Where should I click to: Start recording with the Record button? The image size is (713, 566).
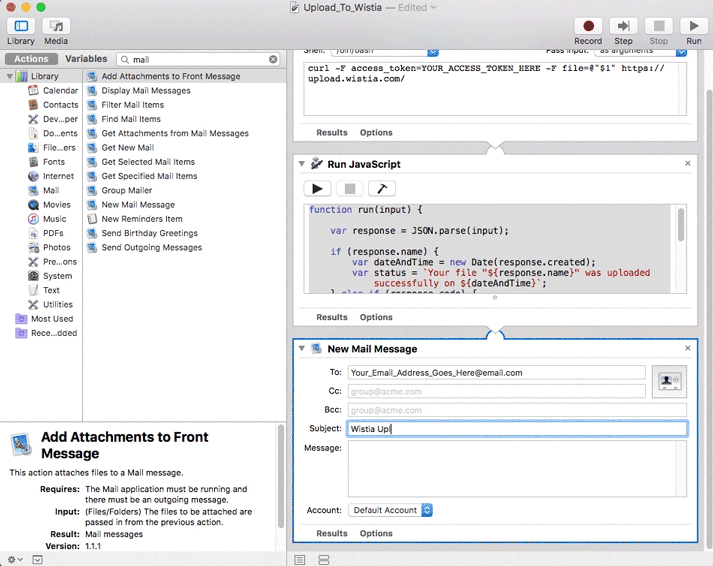[588, 26]
